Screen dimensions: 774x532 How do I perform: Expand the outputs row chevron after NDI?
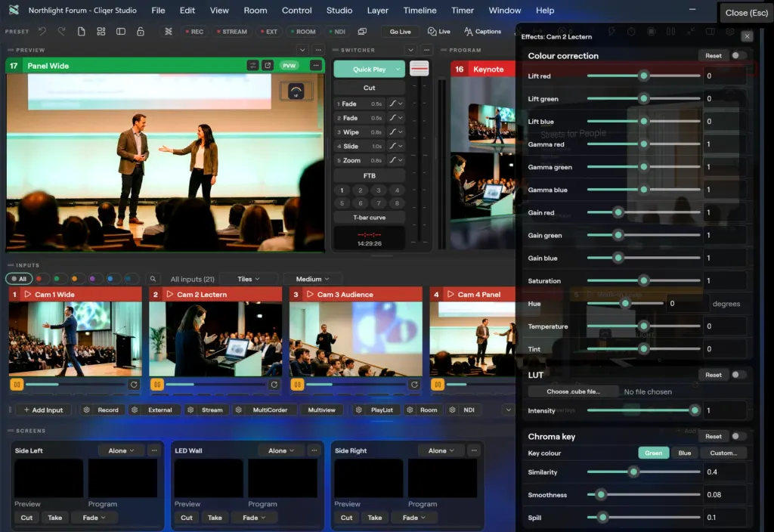508,410
